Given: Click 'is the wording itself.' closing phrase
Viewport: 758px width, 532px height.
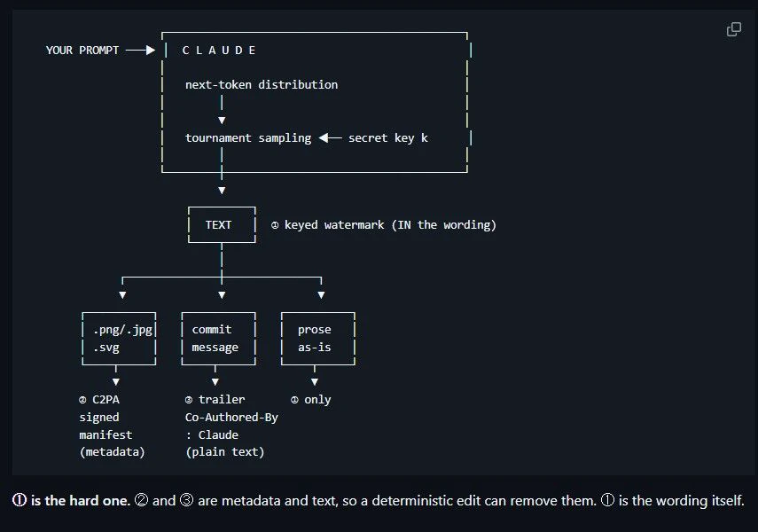Looking at the screenshot, I should (682, 501).
